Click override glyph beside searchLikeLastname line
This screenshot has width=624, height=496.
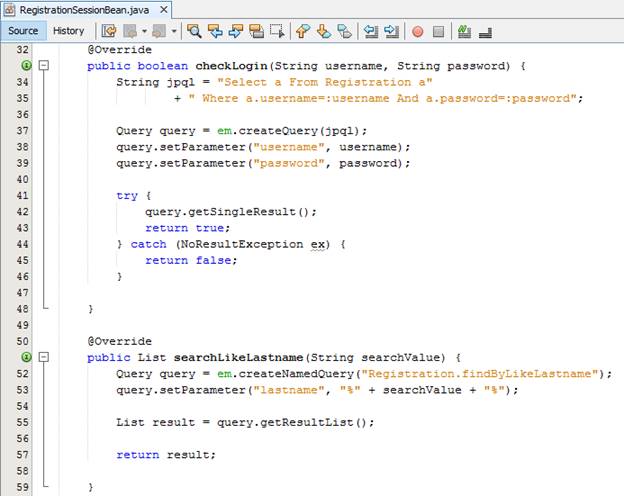tap(26, 357)
